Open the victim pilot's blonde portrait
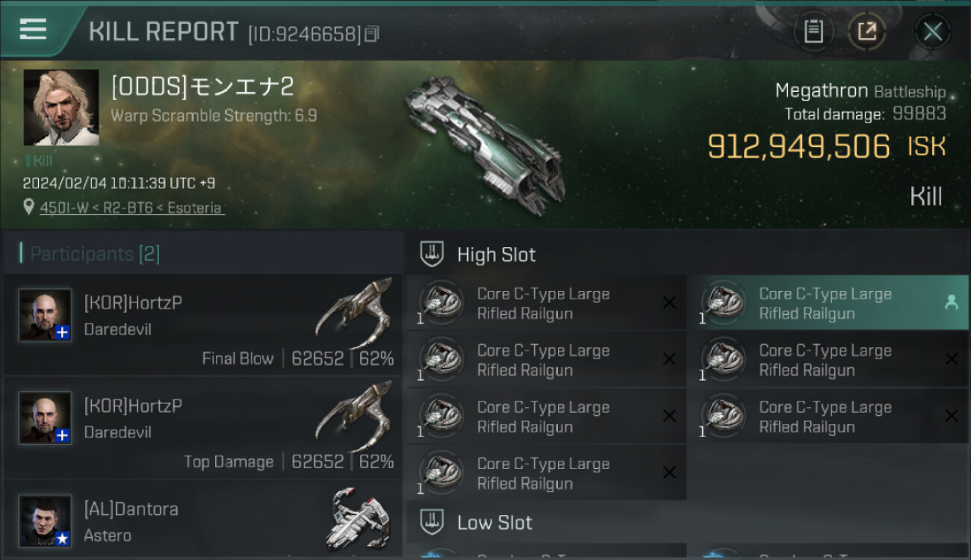Screen dimensions: 971x560 click(61, 108)
